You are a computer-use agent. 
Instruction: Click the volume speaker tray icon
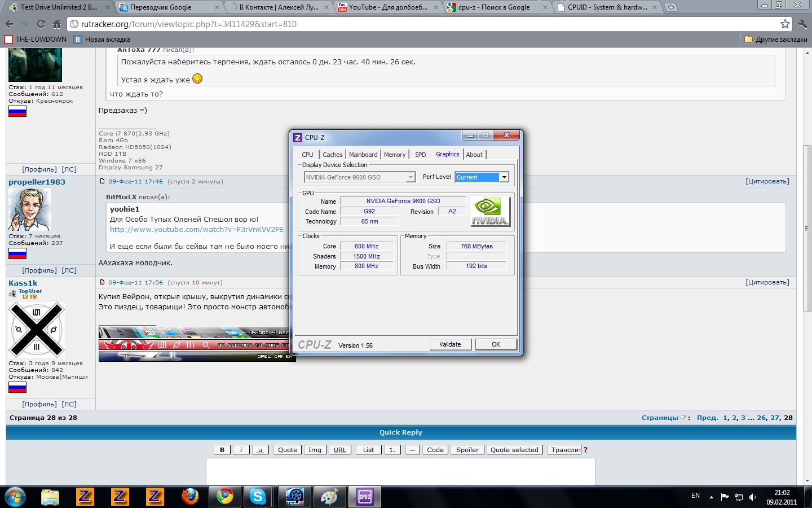pyautogui.click(x=752, y=497)
